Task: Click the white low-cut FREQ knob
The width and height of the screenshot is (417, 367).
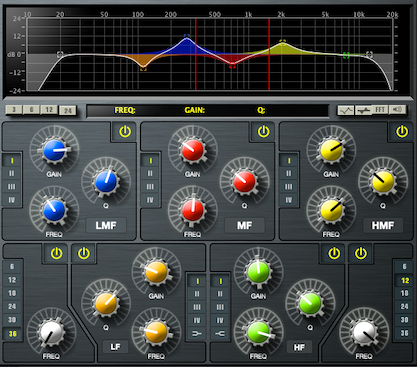Action: (51, 333)
